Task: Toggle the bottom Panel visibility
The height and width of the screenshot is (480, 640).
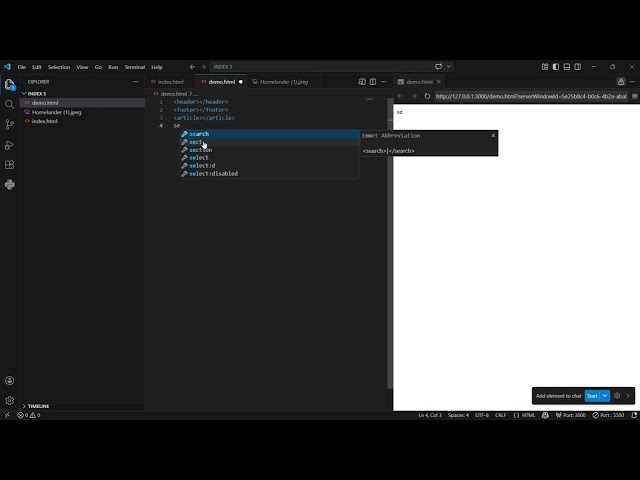Action: (x=567, y=67)
